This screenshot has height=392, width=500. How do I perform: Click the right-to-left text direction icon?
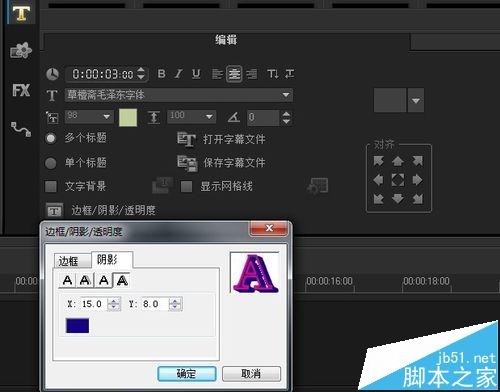click(x=290, y=74)
